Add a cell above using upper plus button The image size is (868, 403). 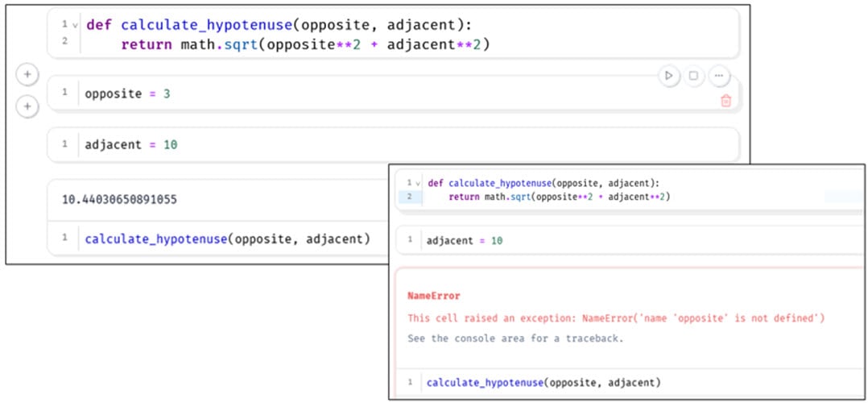(x=27, y=75)
